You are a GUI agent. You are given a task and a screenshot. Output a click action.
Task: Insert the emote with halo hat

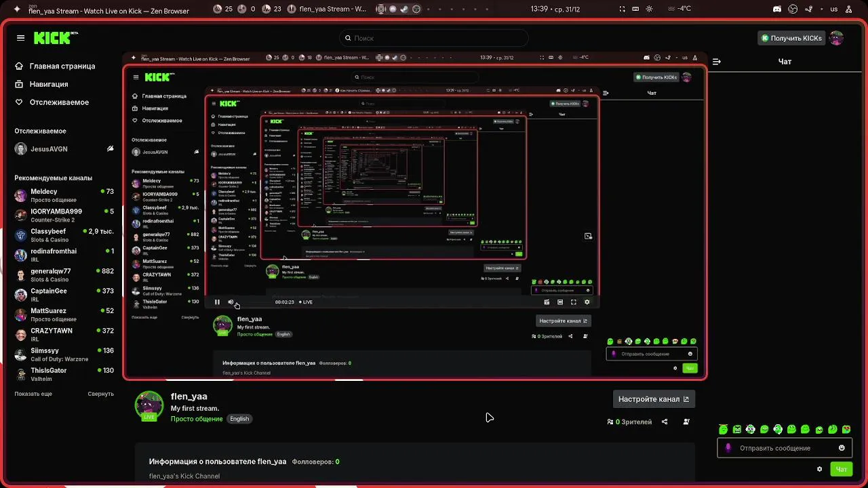(x=723, y=429)
